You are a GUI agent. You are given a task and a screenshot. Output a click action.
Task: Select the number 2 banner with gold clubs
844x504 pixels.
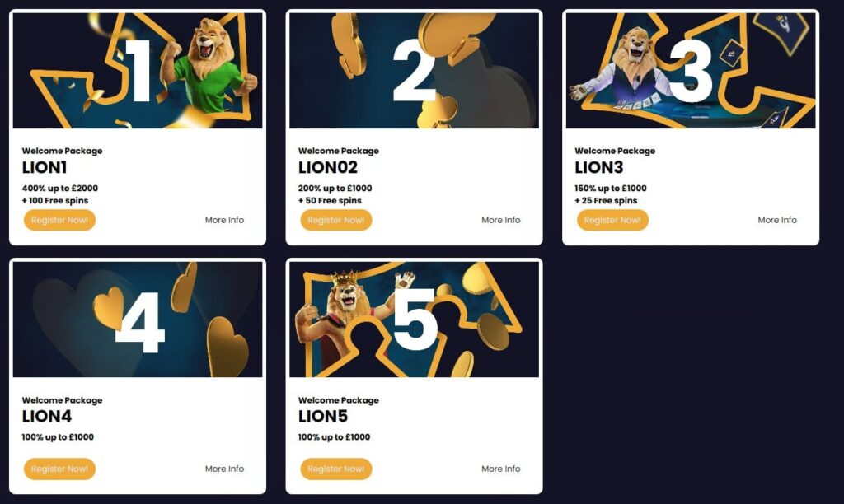[414, 71]
